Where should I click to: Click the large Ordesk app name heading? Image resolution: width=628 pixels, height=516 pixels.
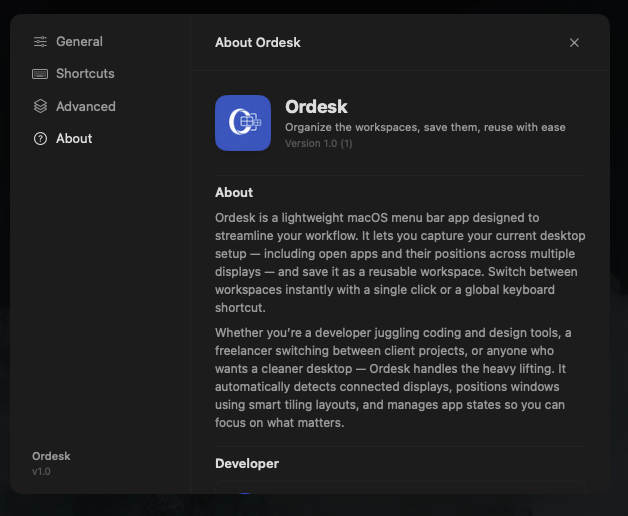click(316, 107)
